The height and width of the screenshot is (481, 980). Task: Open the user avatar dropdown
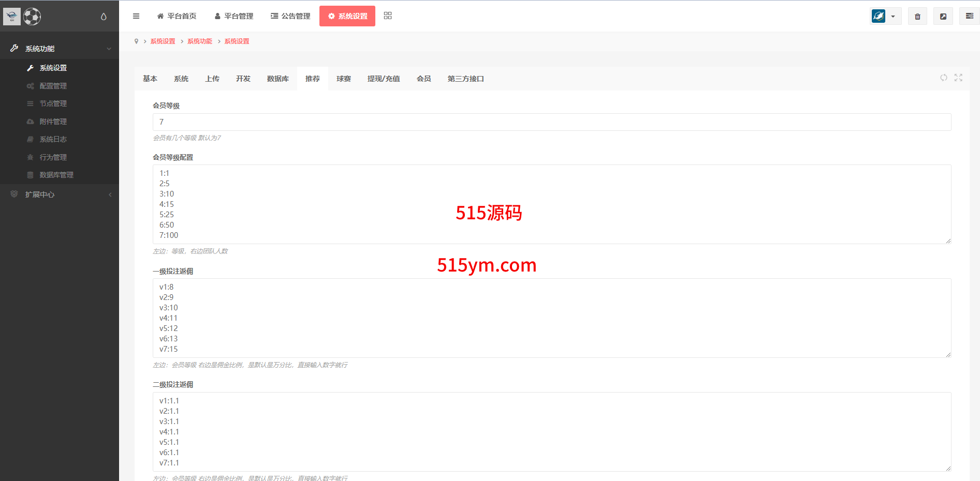pyautogui.click(x=885, y=17)
